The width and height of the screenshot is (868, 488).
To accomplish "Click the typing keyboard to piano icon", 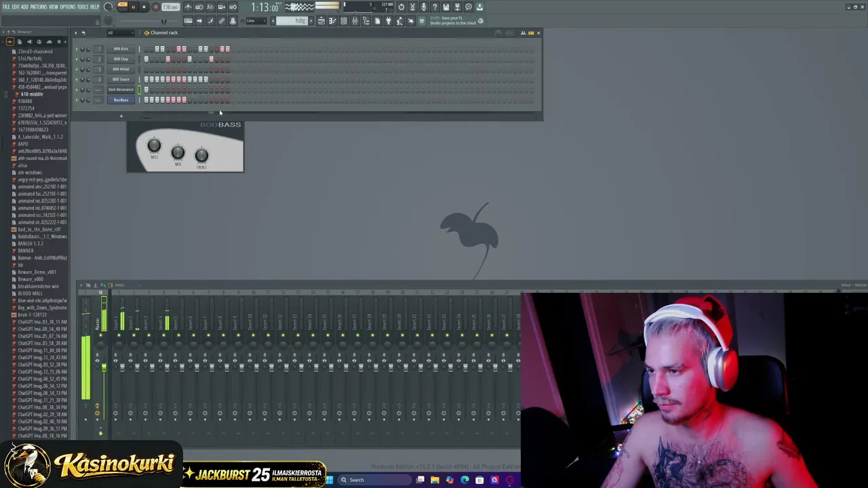I will click(x=188, y=21).
